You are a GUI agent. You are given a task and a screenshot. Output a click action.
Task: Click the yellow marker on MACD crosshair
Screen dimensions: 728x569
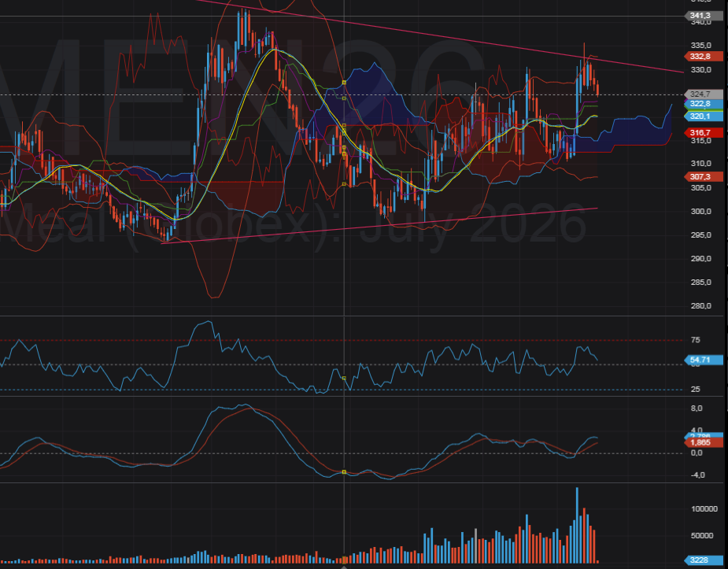pyautogui.click(x=344, y=471)
